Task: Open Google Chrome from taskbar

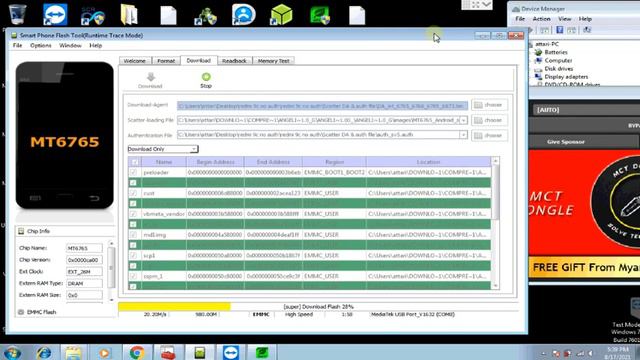Action: (x=136, y=352)
